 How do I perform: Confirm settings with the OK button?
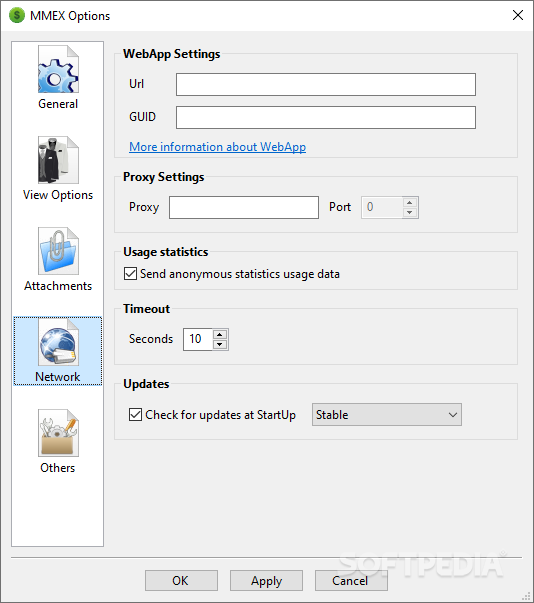click(181, 580)
